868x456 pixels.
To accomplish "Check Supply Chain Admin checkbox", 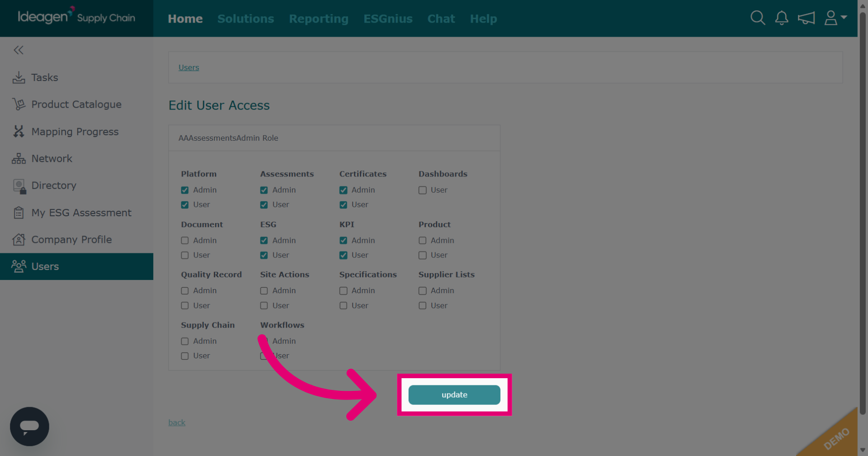I will (185, 342).
